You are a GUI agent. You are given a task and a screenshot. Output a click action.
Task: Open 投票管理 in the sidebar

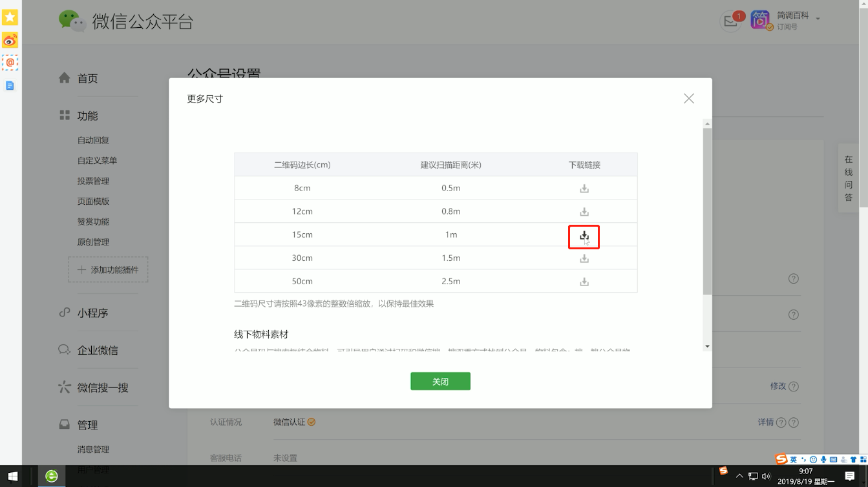tap(93, 181)
